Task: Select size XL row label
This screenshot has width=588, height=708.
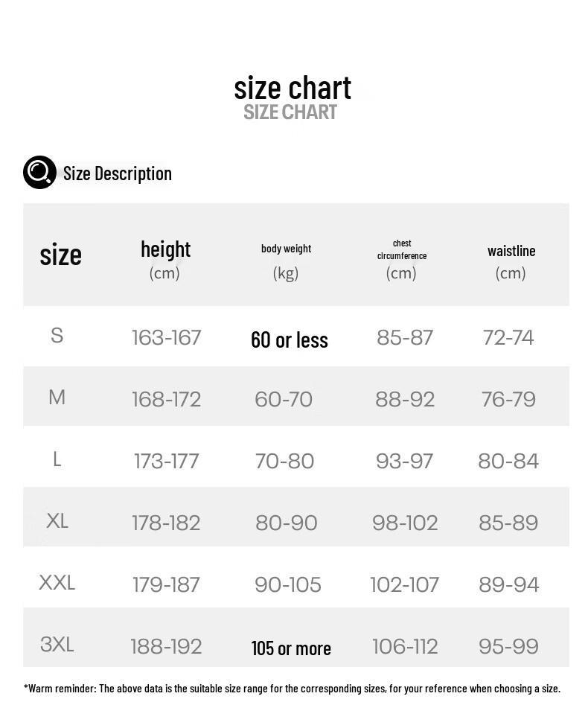Action: [x=57, y=520]
